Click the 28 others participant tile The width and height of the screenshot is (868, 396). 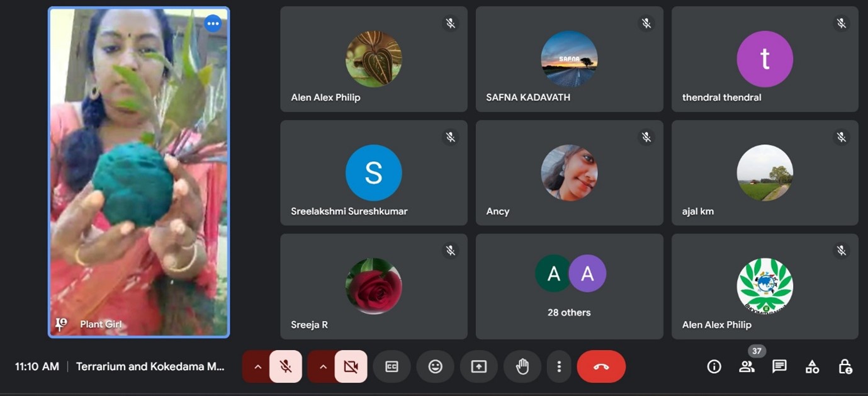tap(569, 286)
